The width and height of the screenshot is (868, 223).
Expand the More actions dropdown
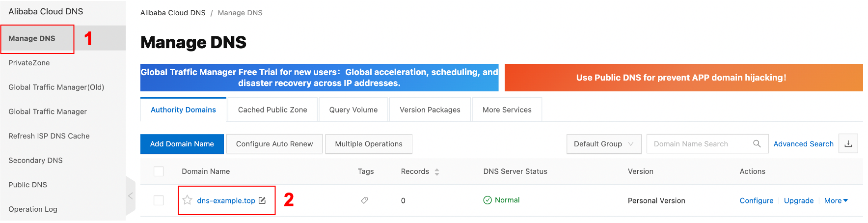[x=836, y=200]
